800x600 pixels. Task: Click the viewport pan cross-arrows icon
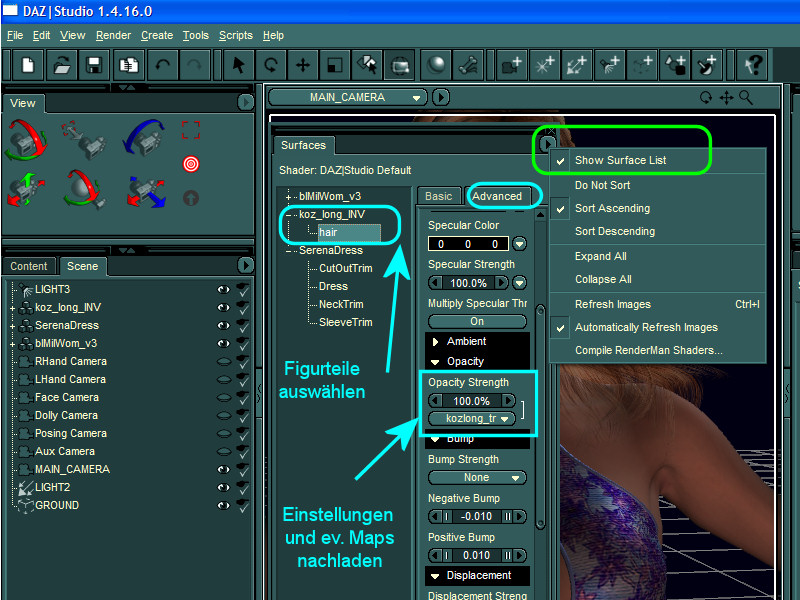[x=727, y=97]
